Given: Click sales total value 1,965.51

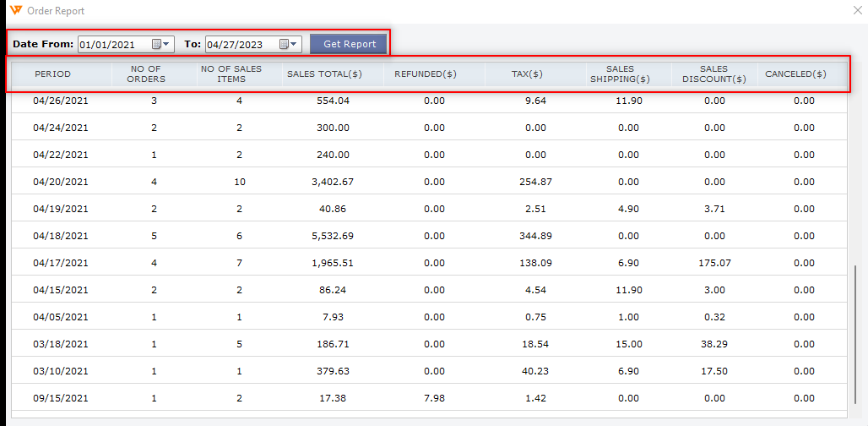Looking at the screenshot, I should coord(333,263).
